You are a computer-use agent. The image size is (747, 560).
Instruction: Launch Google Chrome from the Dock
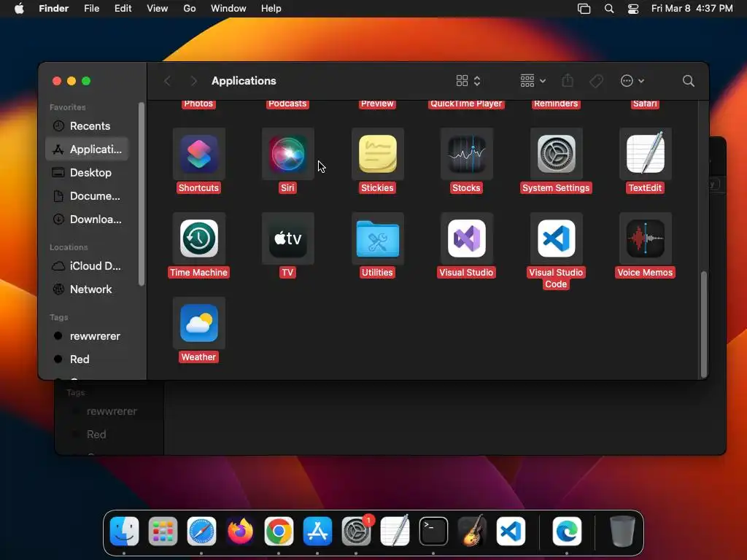point(279,531)
